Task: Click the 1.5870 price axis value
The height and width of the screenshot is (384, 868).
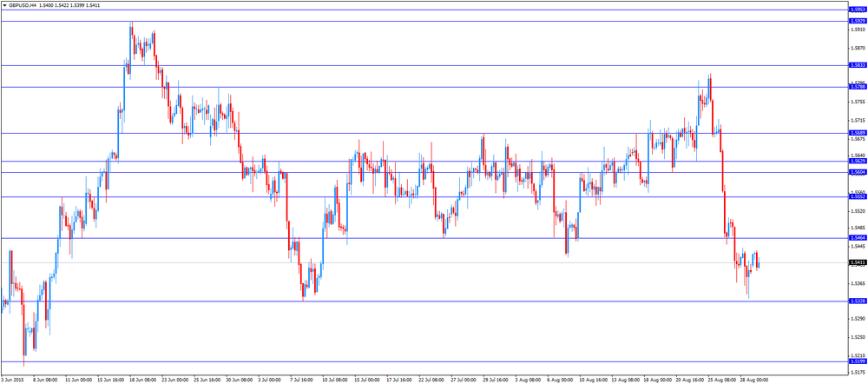Action: (858, 48)
